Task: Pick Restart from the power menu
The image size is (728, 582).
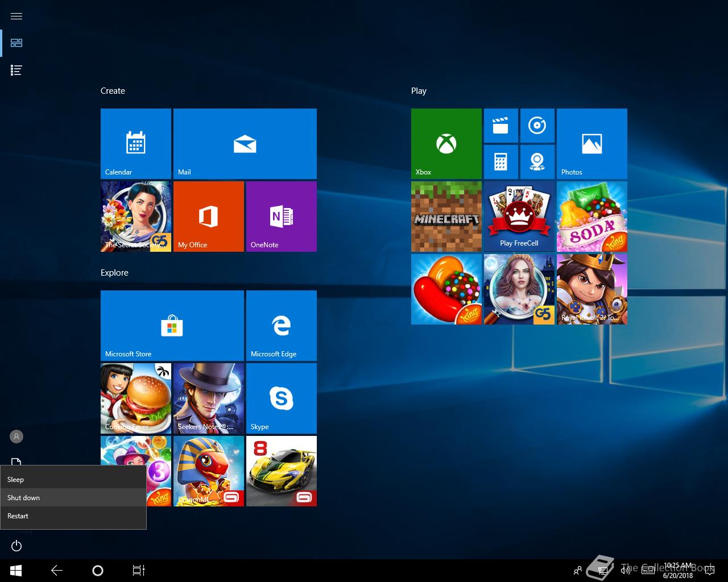Action: tap(73, 516)
